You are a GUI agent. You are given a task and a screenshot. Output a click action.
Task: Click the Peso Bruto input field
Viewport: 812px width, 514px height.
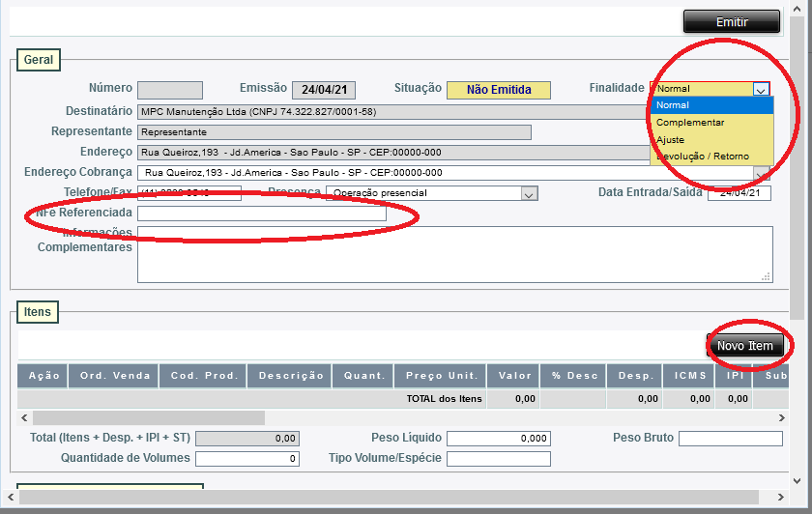click(x=730, y=439)
